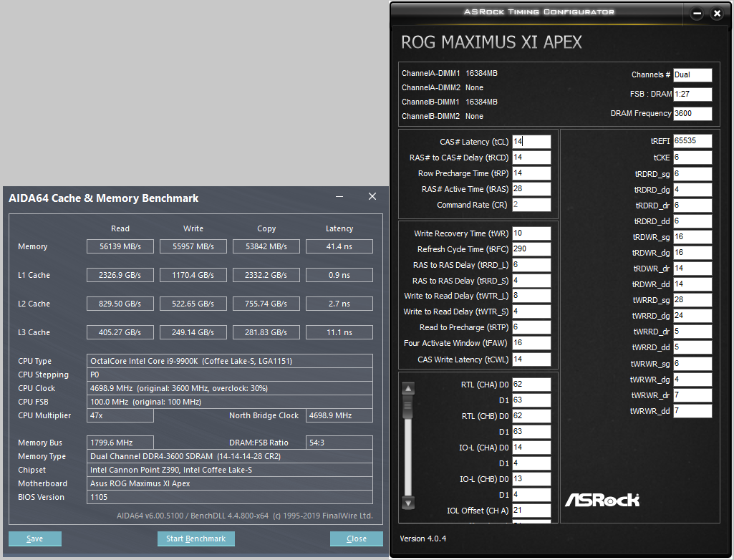
Task: Click L3 Cache Copy value 281.83 GB/s
Action: (x=266, y=332)
